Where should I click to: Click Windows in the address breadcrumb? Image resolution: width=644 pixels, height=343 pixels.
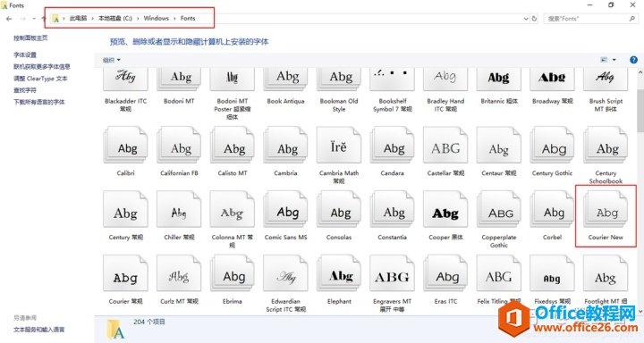[x=156, y=19]
